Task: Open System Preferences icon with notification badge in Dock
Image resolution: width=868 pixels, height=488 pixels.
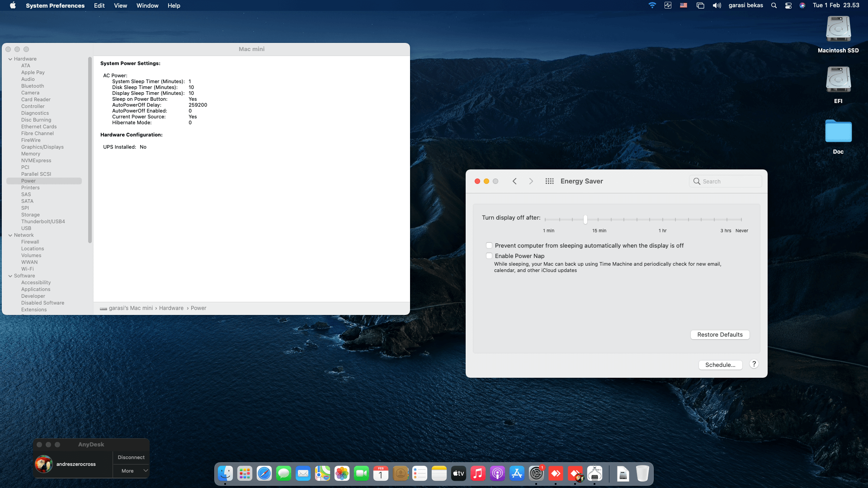Action: coord(536,473)
